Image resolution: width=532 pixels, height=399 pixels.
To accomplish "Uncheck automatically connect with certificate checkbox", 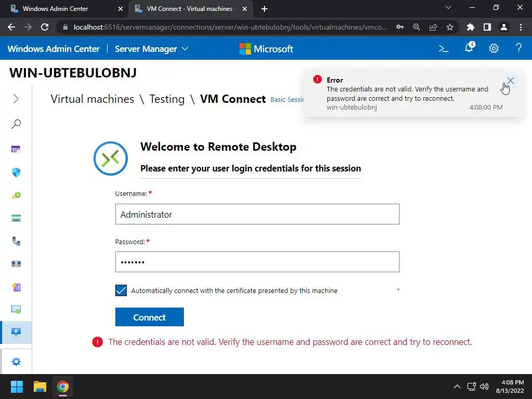I will click(x=121, y=290).
